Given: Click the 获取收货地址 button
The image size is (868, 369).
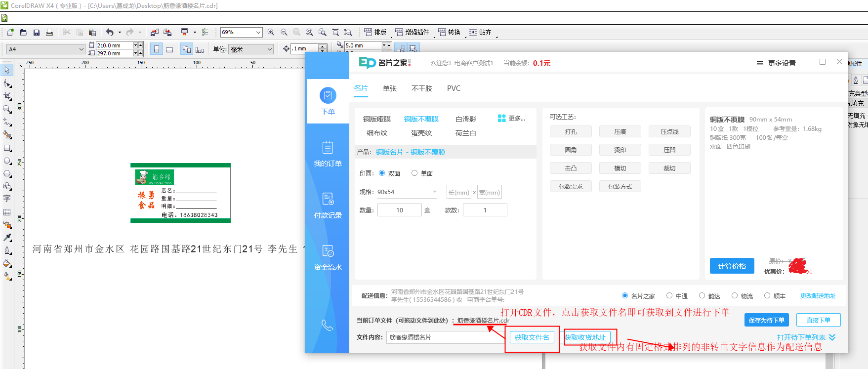Looking at the screenshot, I should click(585, 337).
